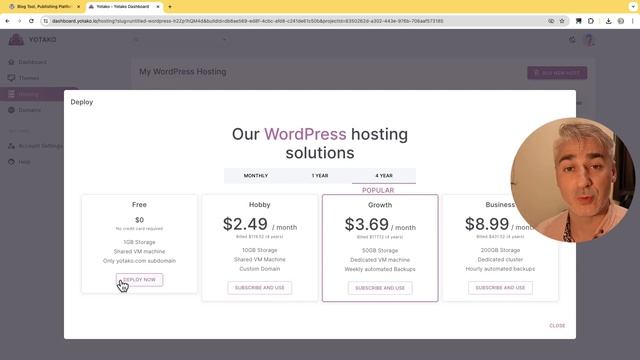This screenshot has width=640, height=360.
Task: Click 'Hourly automated backups' in Business plan
Action: tap(500, 269)
